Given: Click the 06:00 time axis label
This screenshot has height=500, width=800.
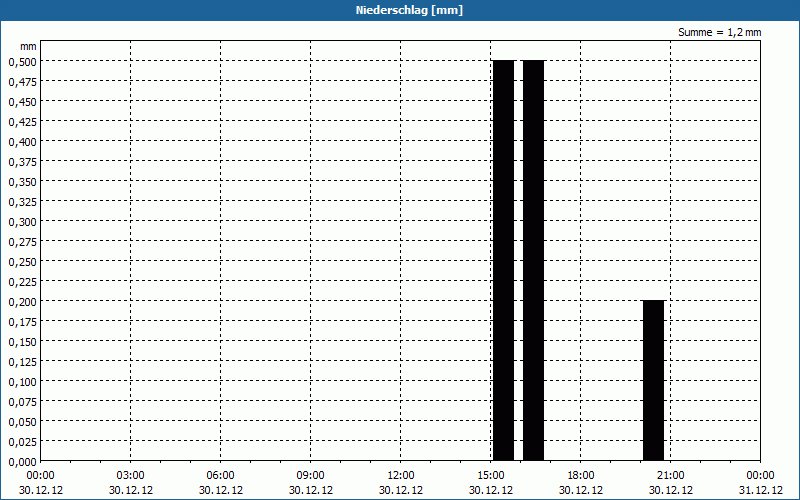Looking at the screenshot, I should 220,476.
